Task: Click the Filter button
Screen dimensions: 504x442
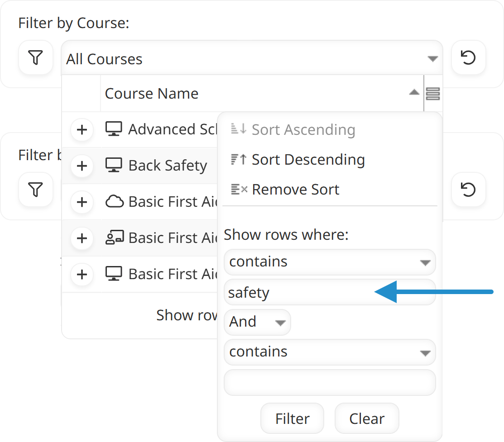Action: pos(292,418)
